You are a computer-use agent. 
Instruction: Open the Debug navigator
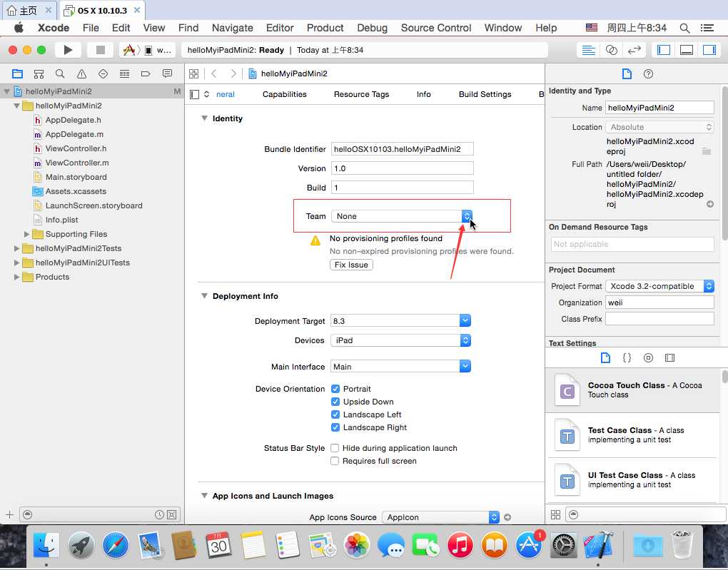[124, 73]
